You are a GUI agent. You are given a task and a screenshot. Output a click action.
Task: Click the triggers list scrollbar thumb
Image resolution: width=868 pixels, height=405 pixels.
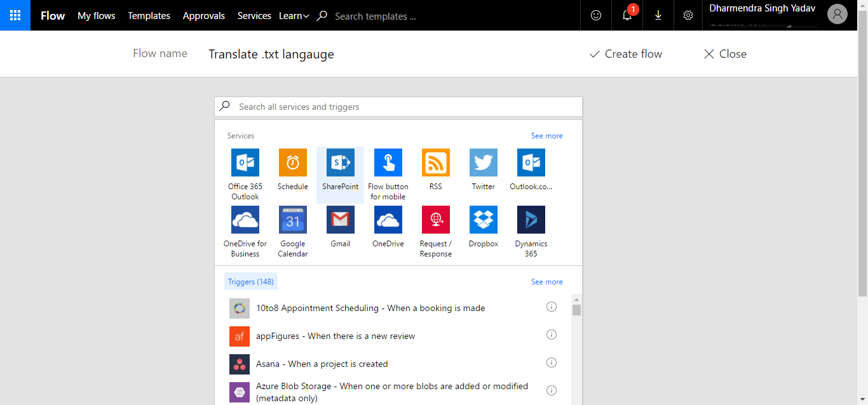click(x=576, y=310)
